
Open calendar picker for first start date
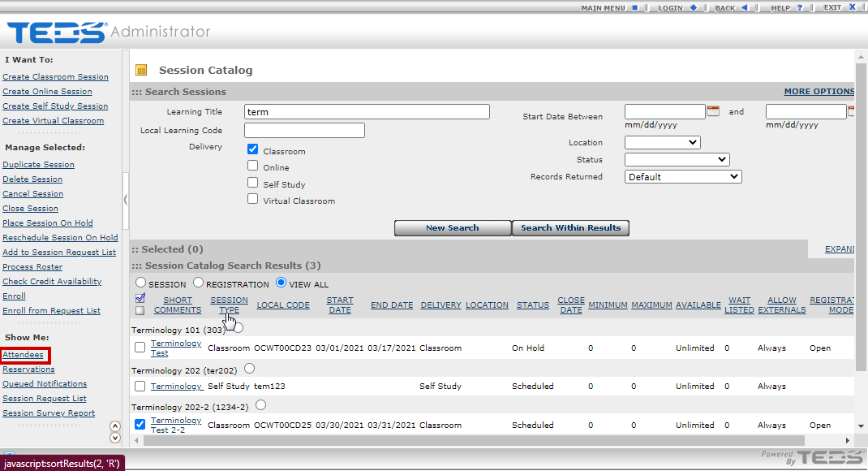pos(713,111)
